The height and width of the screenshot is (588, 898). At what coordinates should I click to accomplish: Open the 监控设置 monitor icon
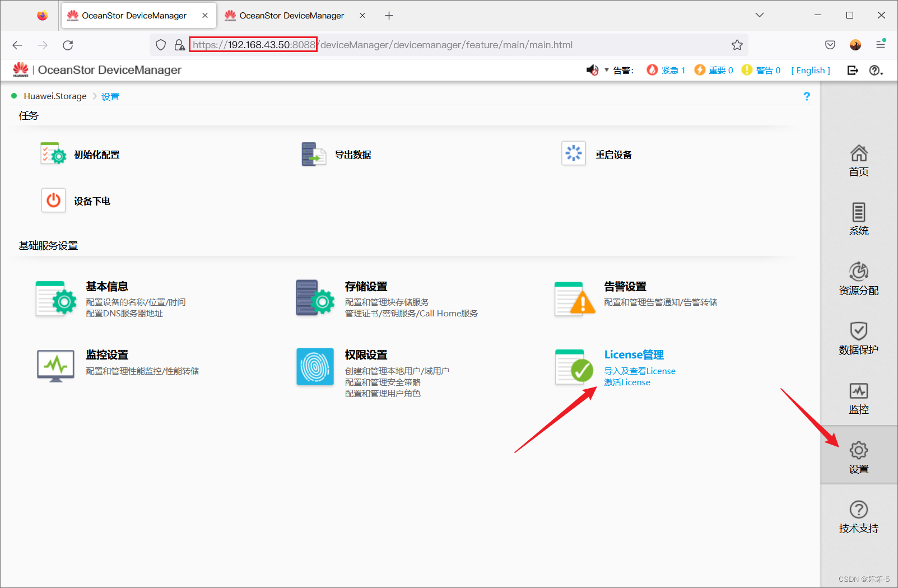click(55, 366)
